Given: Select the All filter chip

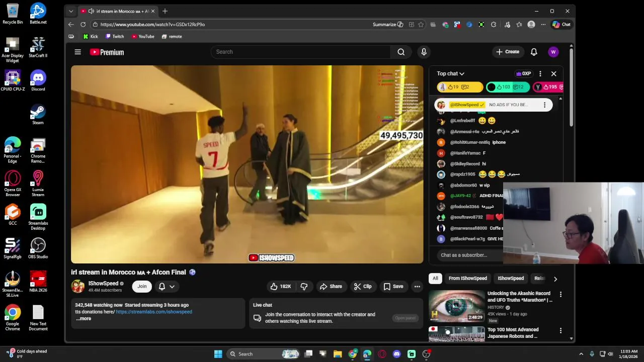Looking at the screenshot, I should 435,278.
